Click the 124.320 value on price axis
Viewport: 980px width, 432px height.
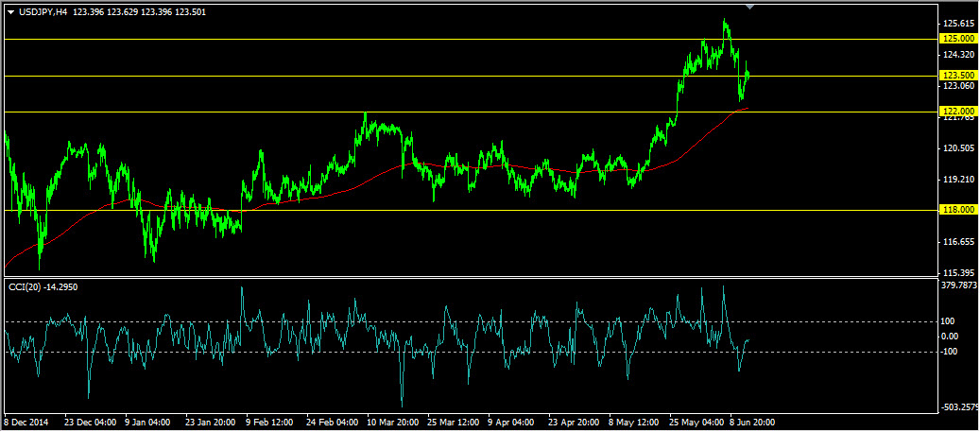pyautogui.click(x=959, y=55)
